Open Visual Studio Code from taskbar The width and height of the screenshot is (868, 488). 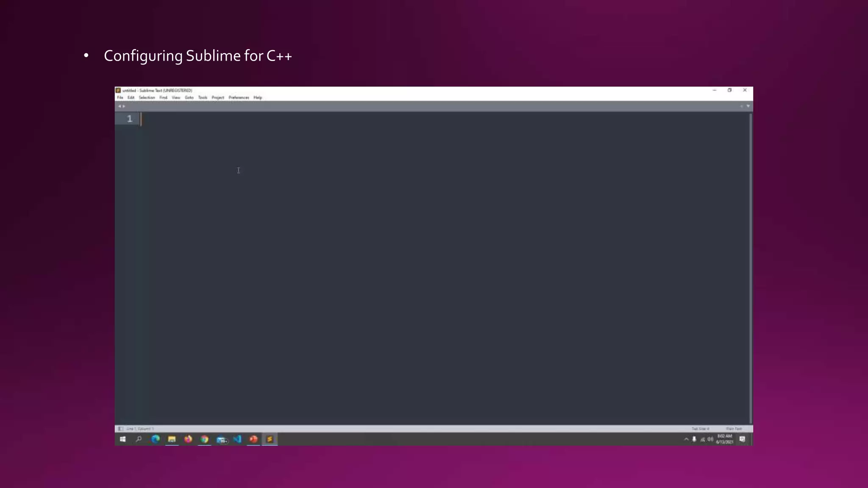click(x=237, y=439)
